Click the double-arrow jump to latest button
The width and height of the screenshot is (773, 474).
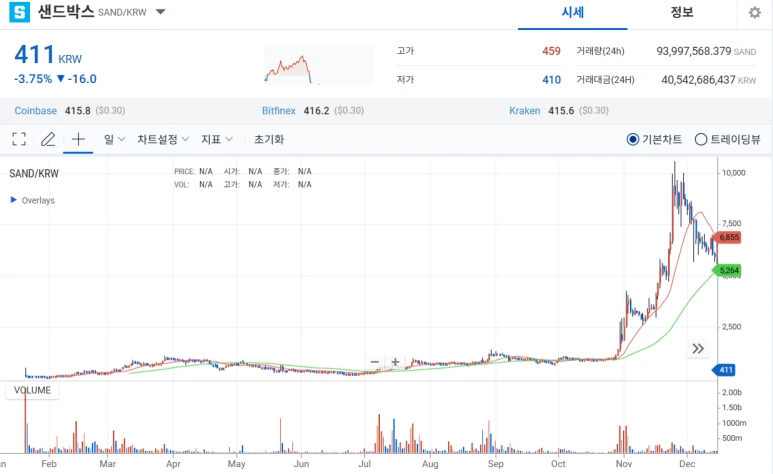click(x=698, y=349)
